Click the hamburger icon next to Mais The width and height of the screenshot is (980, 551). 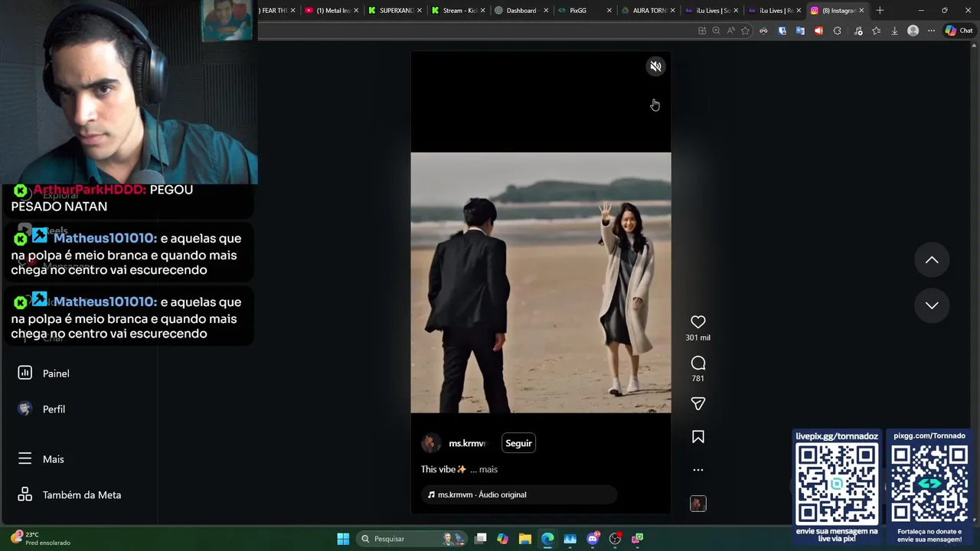coord(24,458)
